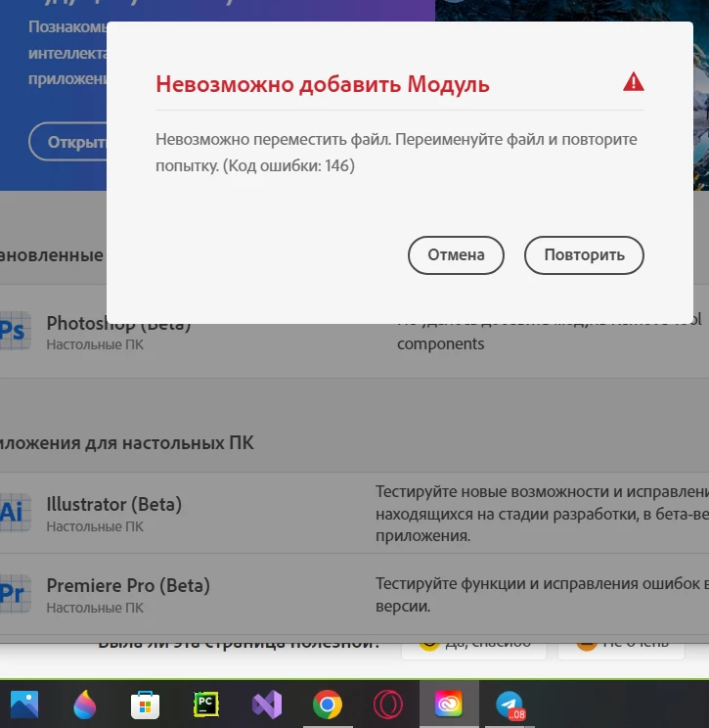Viewport: 709px width, 728px height.
Task: Click Premiere Pro beta description text
Action: click(x=542, y=595)
